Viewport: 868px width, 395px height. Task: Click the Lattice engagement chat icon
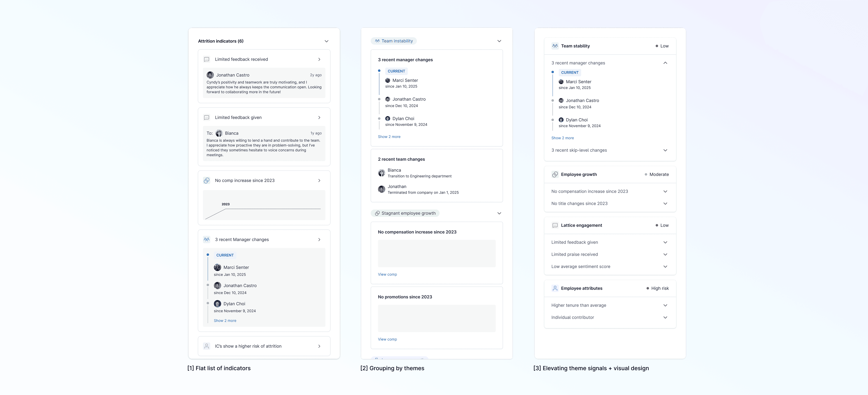tap(555, 226)
